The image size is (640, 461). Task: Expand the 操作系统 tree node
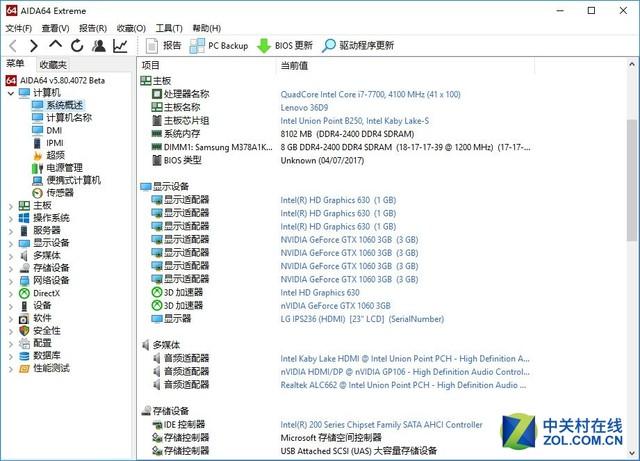coord(11,218)
